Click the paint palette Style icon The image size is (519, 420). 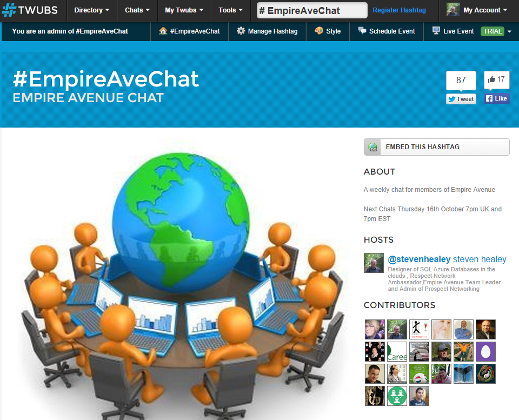[319, 31]
